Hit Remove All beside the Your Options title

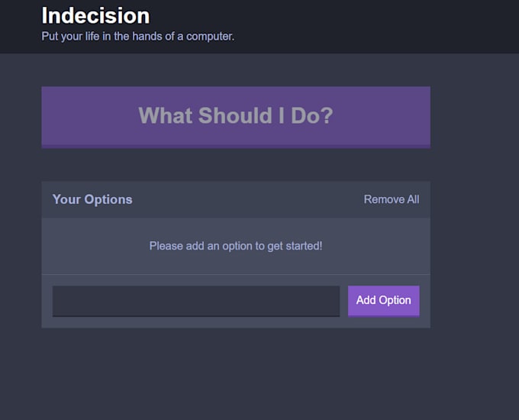pyautogui.click(x=391, y=199)
